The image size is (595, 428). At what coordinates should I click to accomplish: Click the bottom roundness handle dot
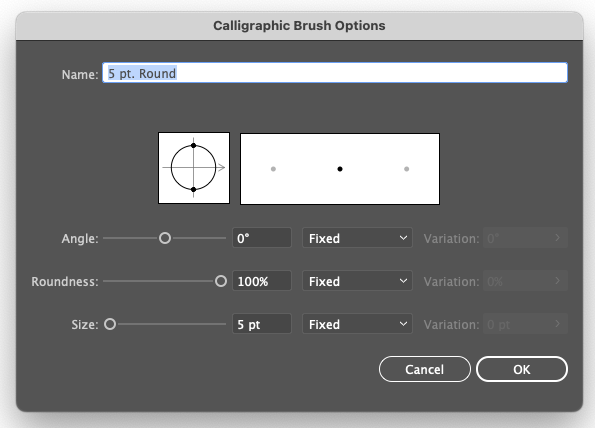(194, 189)
